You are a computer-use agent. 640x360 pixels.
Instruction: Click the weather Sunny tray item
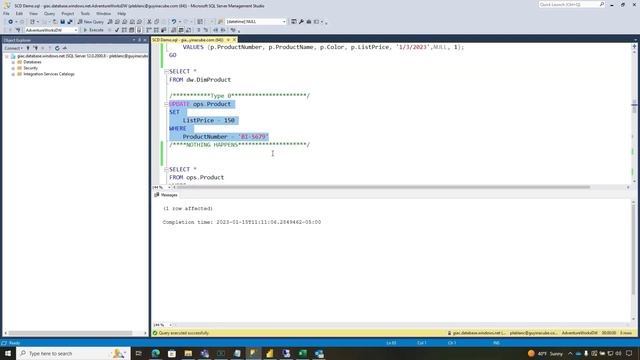click(545, 353)
